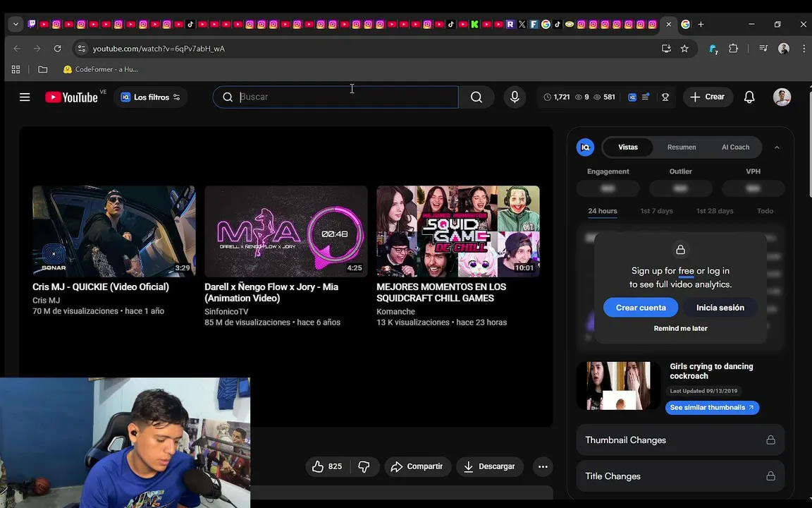Dislike the video with thumbs down
The image size is (812, 508).
click(x=364, y=466)
